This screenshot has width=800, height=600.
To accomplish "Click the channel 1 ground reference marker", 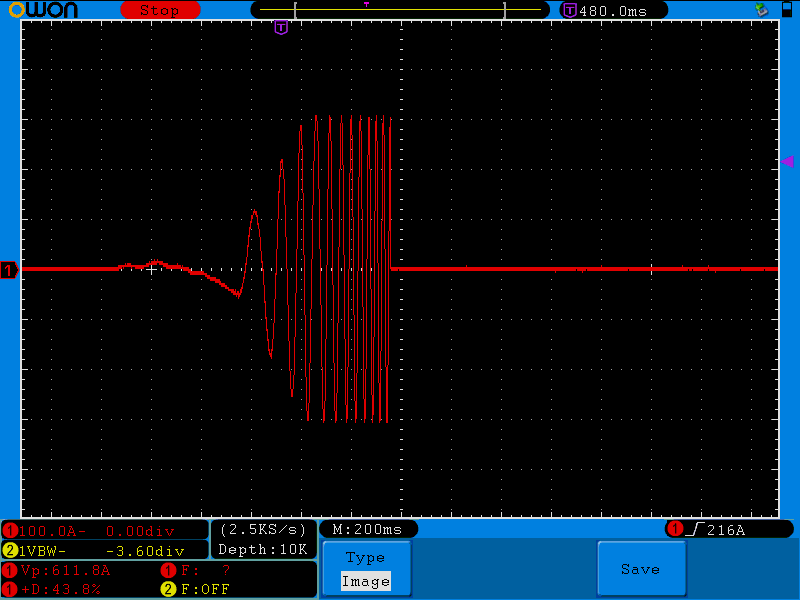I will tap(9, 270).
